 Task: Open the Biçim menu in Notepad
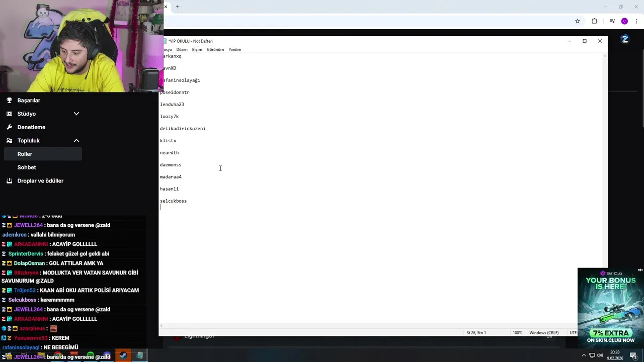tap(197, 50)
